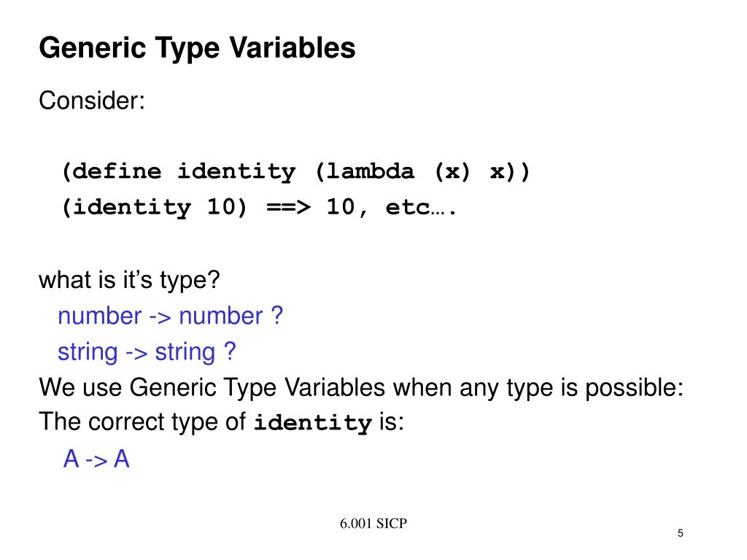The width and height of the screenshot is (747, 560).
Task: Click the result '10,' after the arrow
Action: coord(349,208)
